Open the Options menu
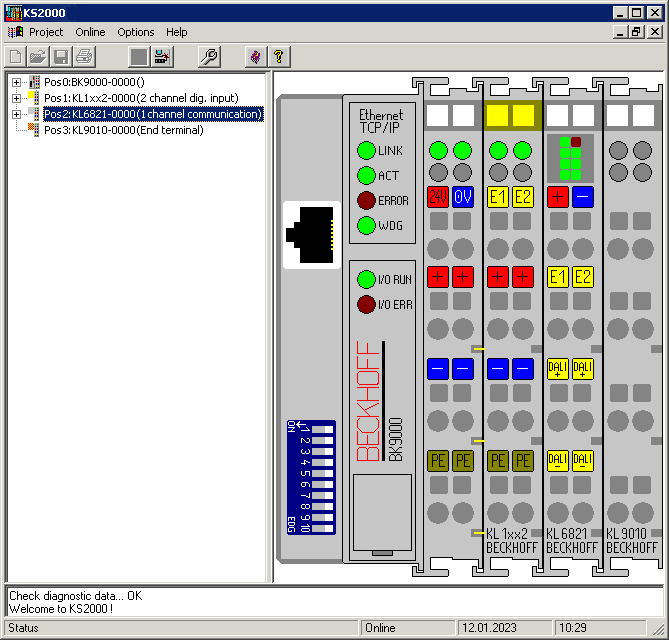This screenshot has width=669, height=640. pos(136,32)
